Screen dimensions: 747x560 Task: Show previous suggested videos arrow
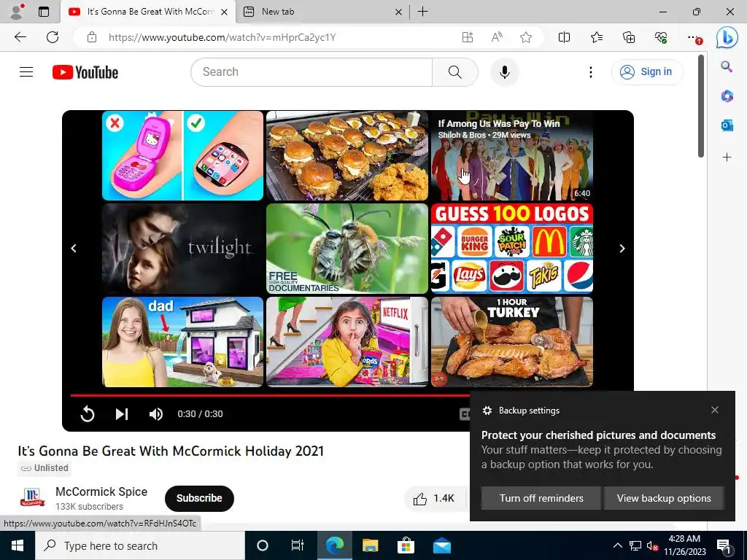pyautogui.click(x=74, y=248)
